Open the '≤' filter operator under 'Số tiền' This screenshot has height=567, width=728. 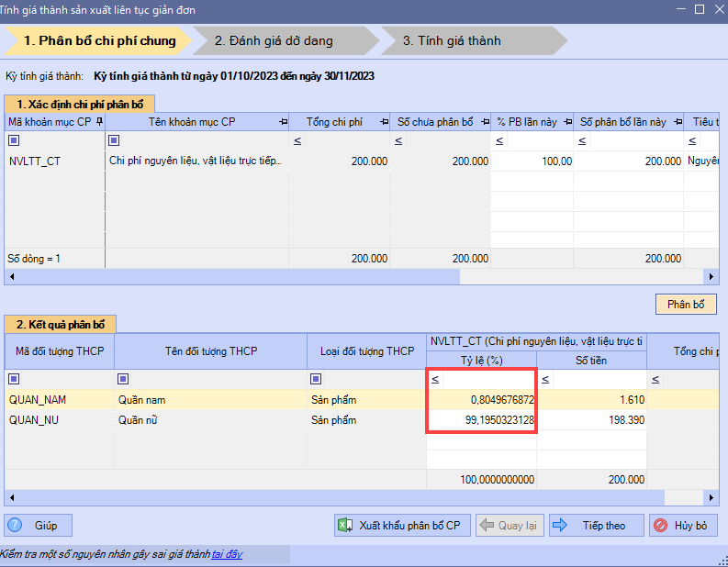coord(545,379)
